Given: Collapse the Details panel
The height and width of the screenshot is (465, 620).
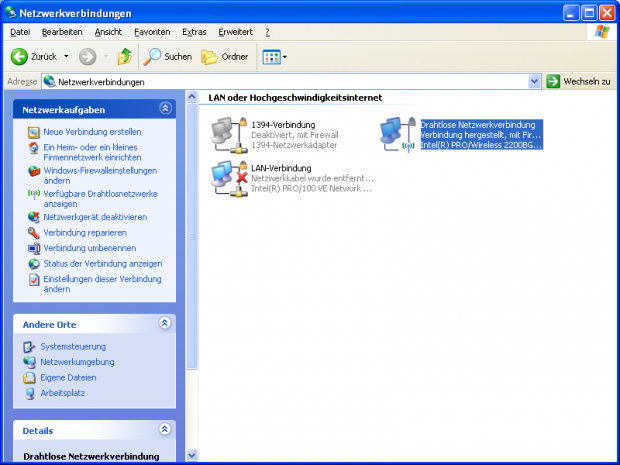Looking at the screenshot, I should pos(165,429).
